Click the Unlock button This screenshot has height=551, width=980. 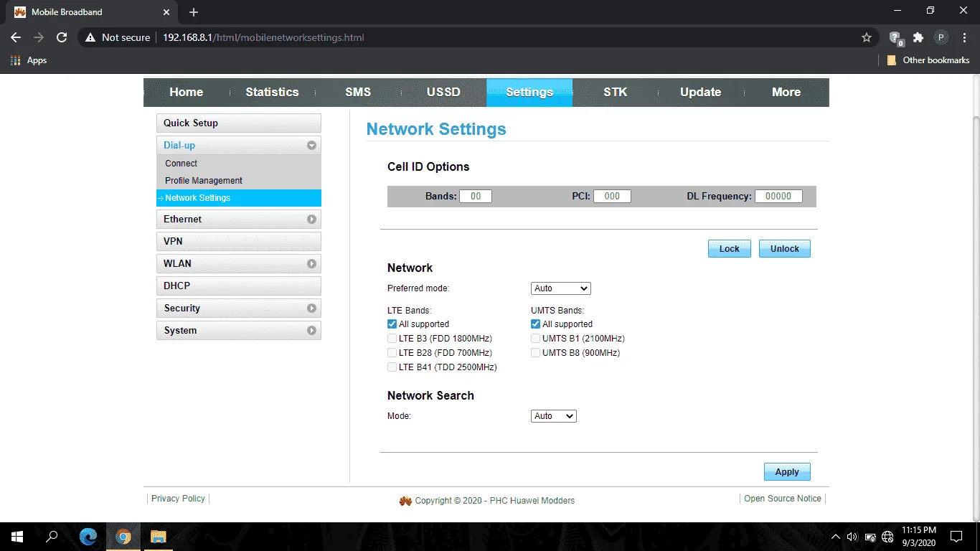[785, 249]
